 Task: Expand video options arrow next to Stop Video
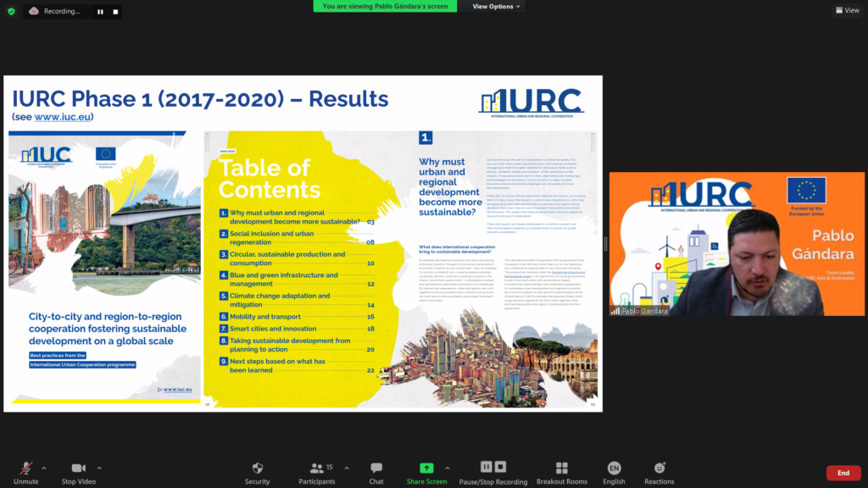(99, 468)
